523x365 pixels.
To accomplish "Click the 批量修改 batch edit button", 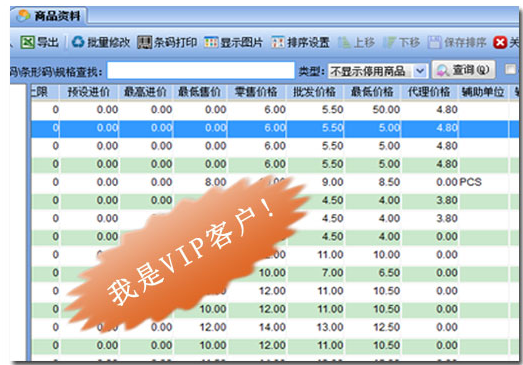I will pyautogui.click(x=101, y=42).
